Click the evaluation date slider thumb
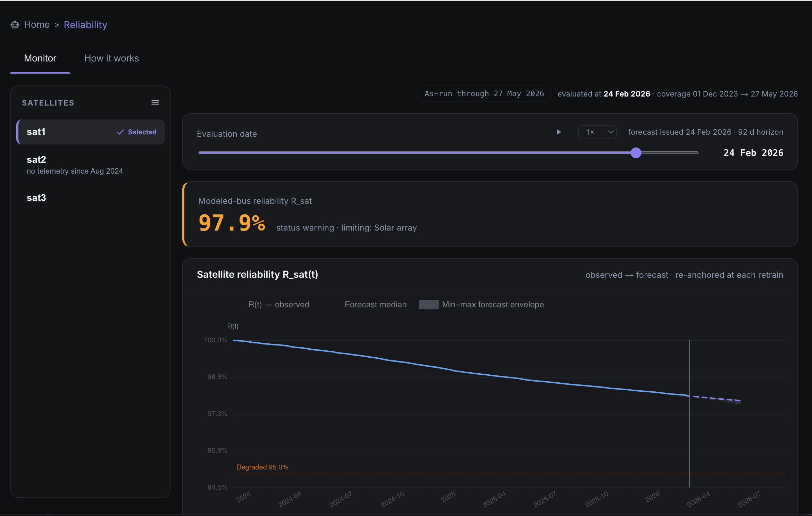Viewport: 812px width, 516px height. click(636, 153)
